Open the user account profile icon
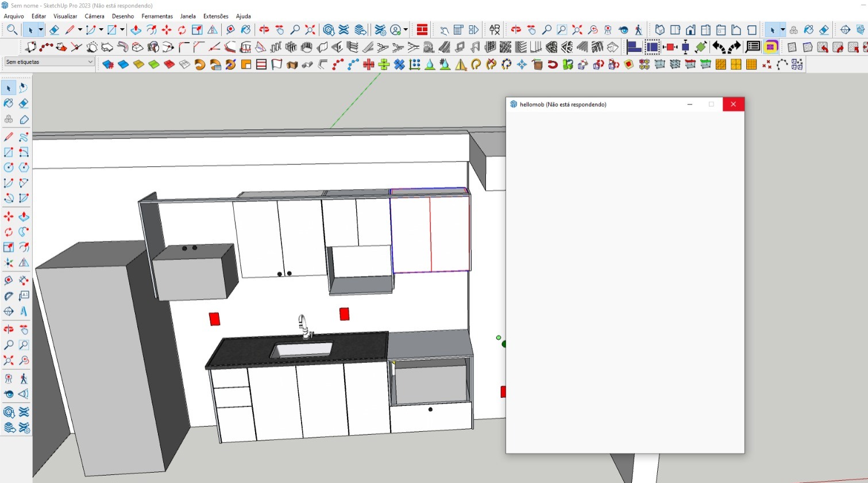 pos(395,30)
